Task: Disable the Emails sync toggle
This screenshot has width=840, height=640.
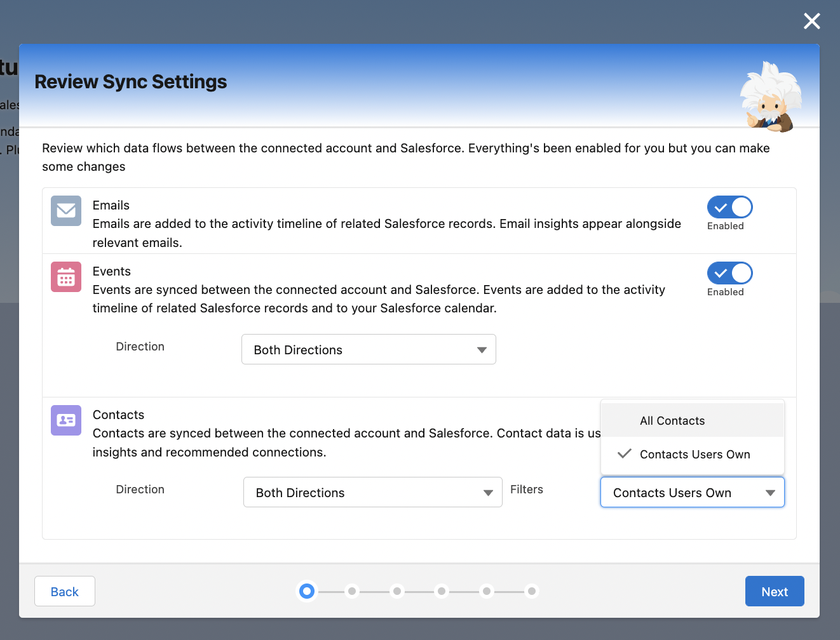Action: (x=730, y=207)
